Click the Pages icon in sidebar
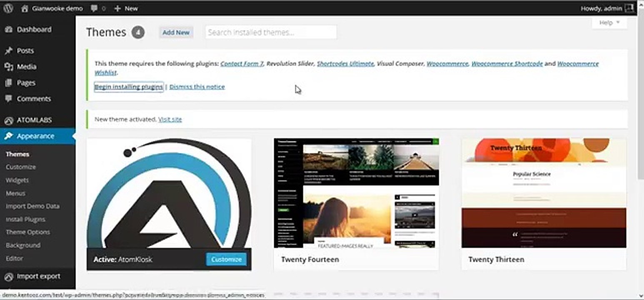 point(8,83)
